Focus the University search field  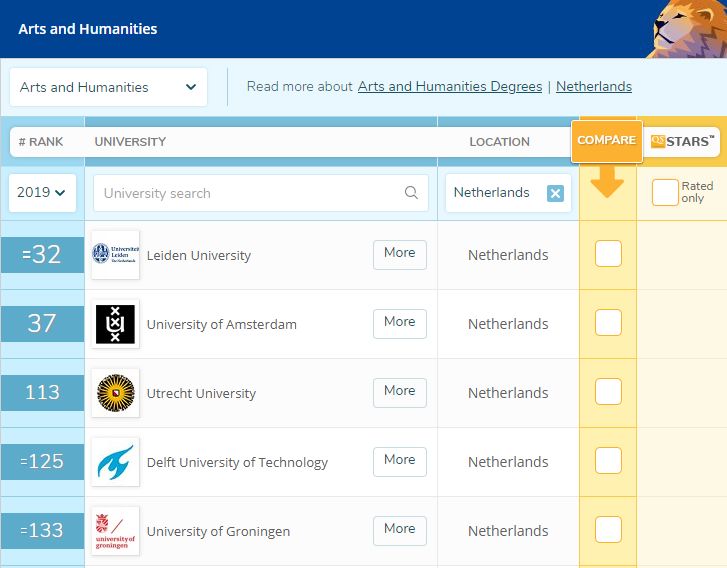pyautogui.click(x=261, y=193)
